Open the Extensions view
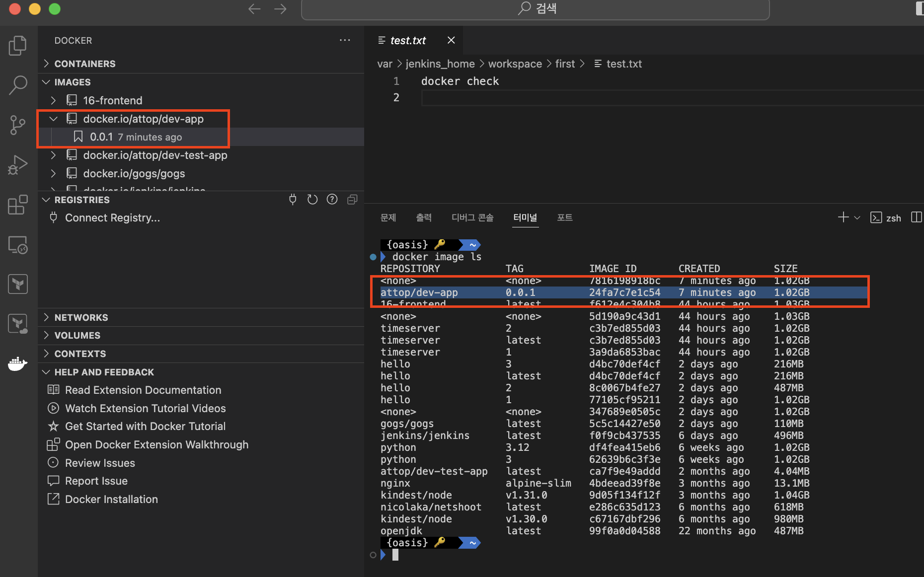924x577 pixels. (x=18, y=205)
